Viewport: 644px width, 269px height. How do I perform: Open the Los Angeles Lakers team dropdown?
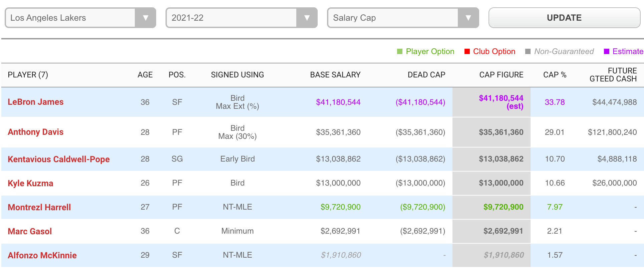point(80,18)
